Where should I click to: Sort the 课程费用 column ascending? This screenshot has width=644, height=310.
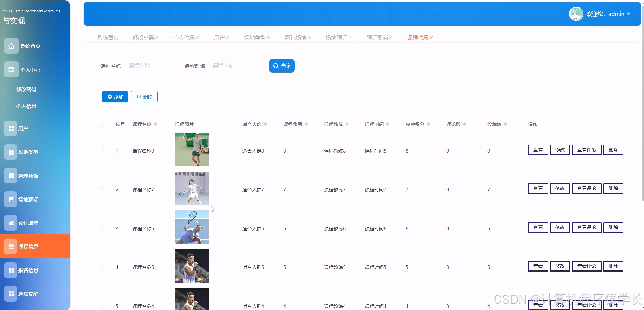pyautogui.click(x=306, y=123)
